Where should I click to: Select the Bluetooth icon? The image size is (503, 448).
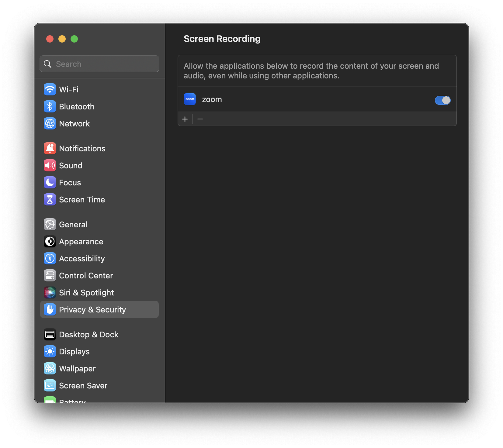tap(50, 106)
